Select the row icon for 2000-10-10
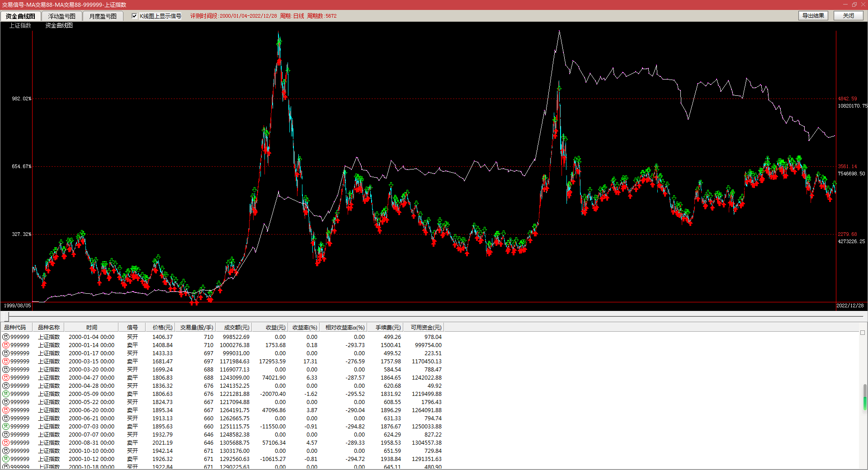The image size is (868, 470). click(6, 451)
